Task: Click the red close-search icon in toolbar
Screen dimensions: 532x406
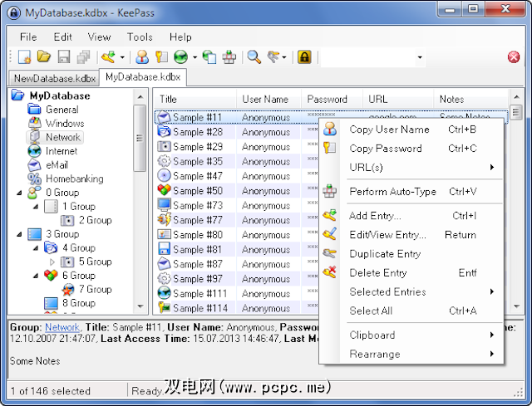Action: pyautogui.click(x=514, y=57)
